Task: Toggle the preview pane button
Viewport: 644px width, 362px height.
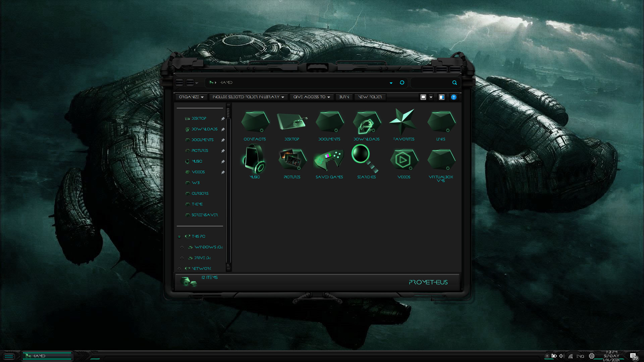Action: 442,97
